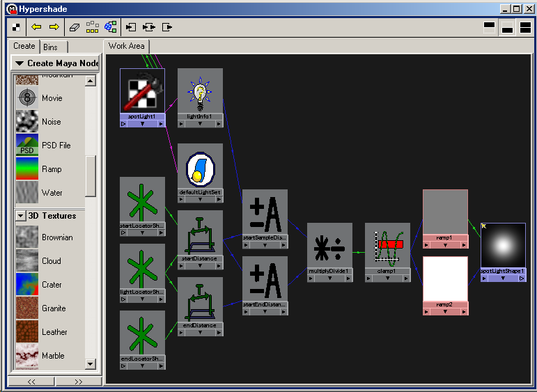The width and height of the screenshot is (537, 392).
Task: Switch to the Create tab
Action: coord(24,46)
